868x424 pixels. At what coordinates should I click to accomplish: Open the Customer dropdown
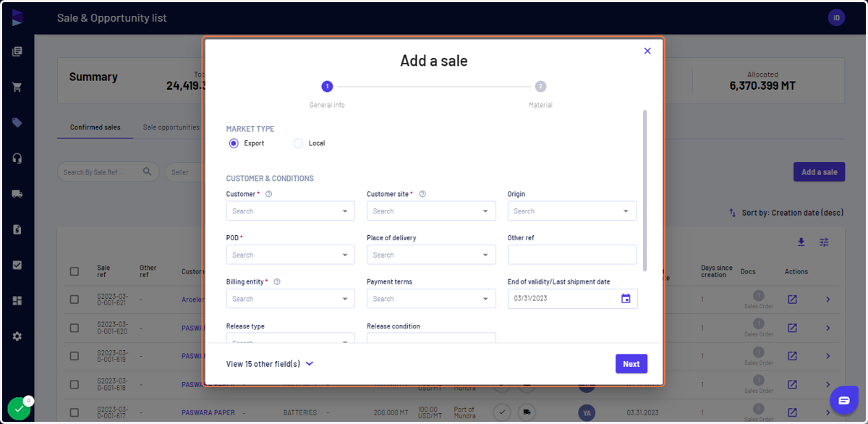pyautogui.click(x=291, y=211)
